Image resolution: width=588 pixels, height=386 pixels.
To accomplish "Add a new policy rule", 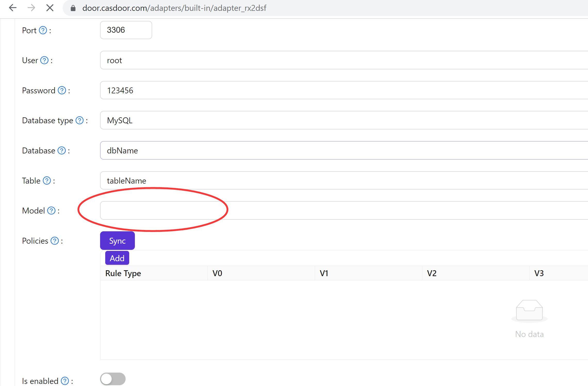I will point(117,258).
